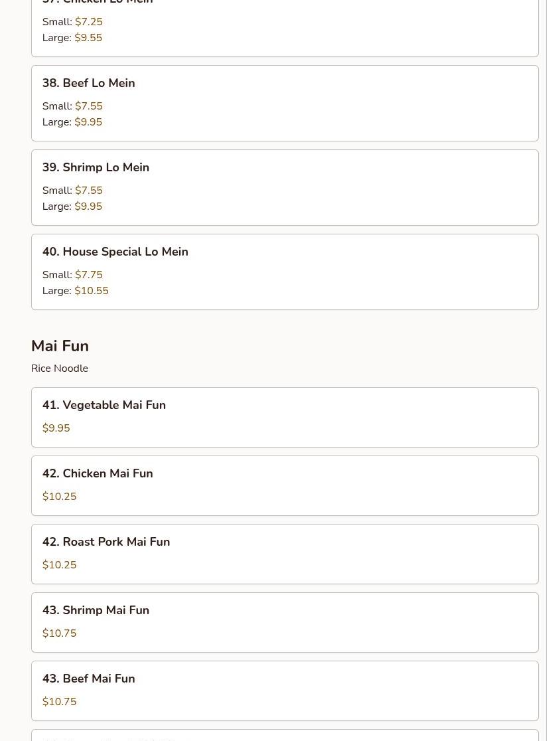The height and width of the screenshot is (741, 560).
Task: Select the Shrimp Mai Fun item title
Action: click(x=96, y=610)
